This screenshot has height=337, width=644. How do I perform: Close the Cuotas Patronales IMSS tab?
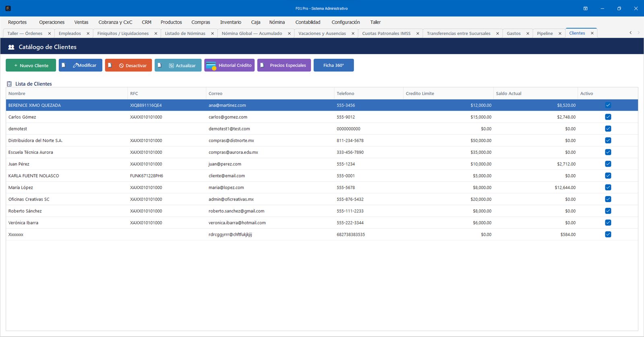(418, 33)
